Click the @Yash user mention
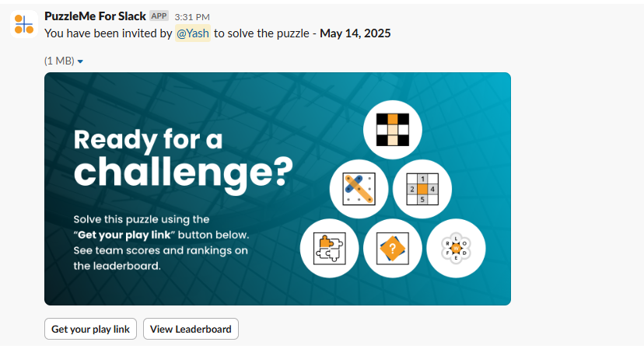Image resolution: width=644 pixels, height=349 pixels. pyautogui.click(x=193, y=33)
